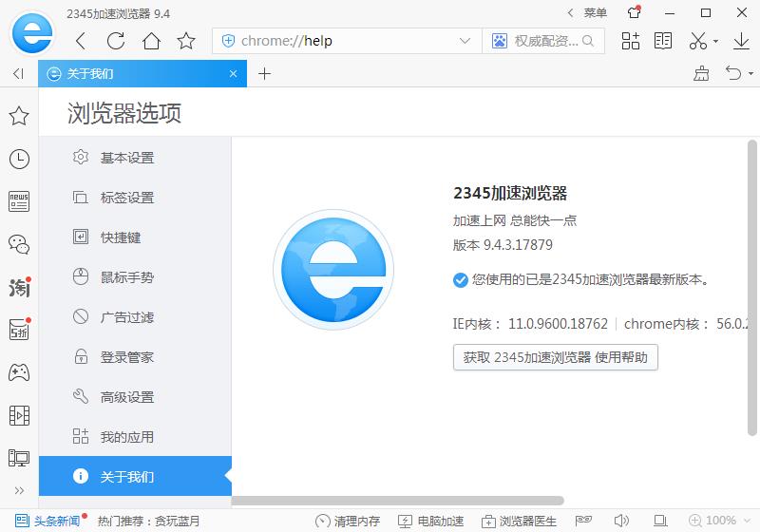Go to the home page icon
The height and width of the screenshot is (532, 760).
pos(151,41)
